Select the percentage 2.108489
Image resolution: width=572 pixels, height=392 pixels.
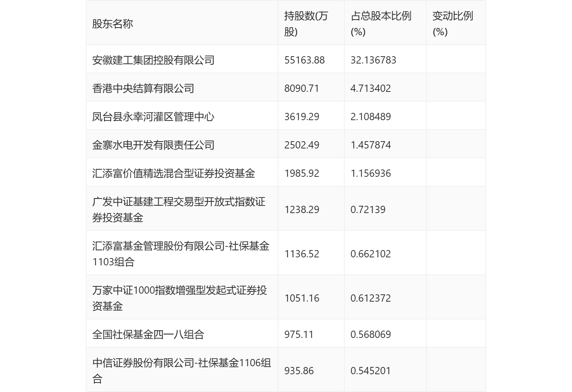[371, 117]
